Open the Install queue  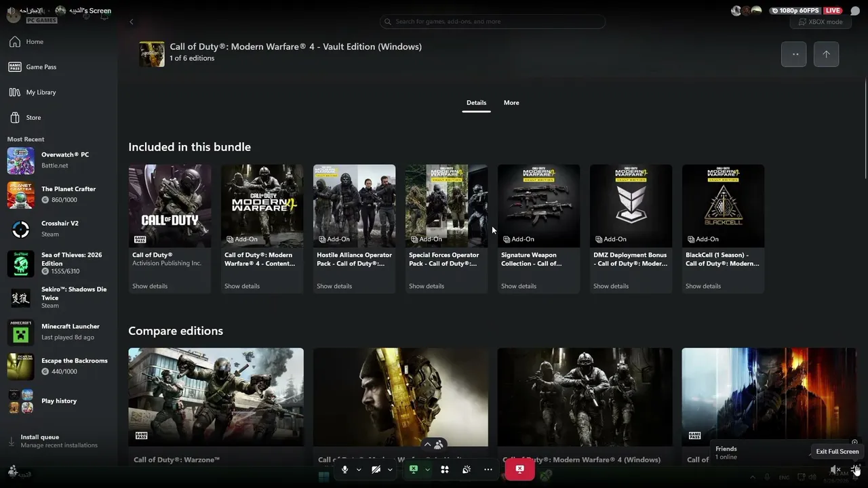58,441
